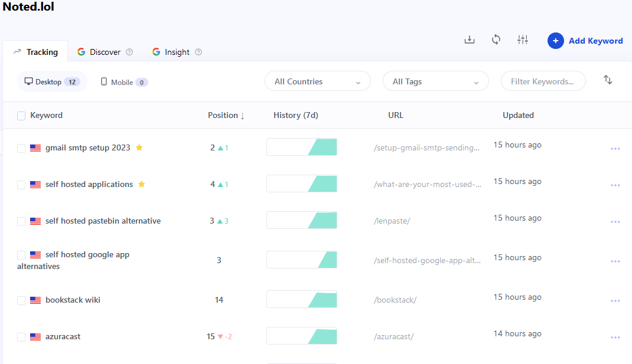Click position 14 for bookstack wiki
Viewport: 632px width, 364px height.
click(219, 300)
